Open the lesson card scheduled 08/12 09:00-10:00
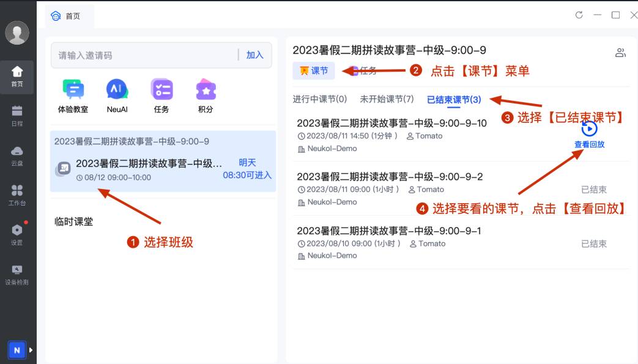 163,169
